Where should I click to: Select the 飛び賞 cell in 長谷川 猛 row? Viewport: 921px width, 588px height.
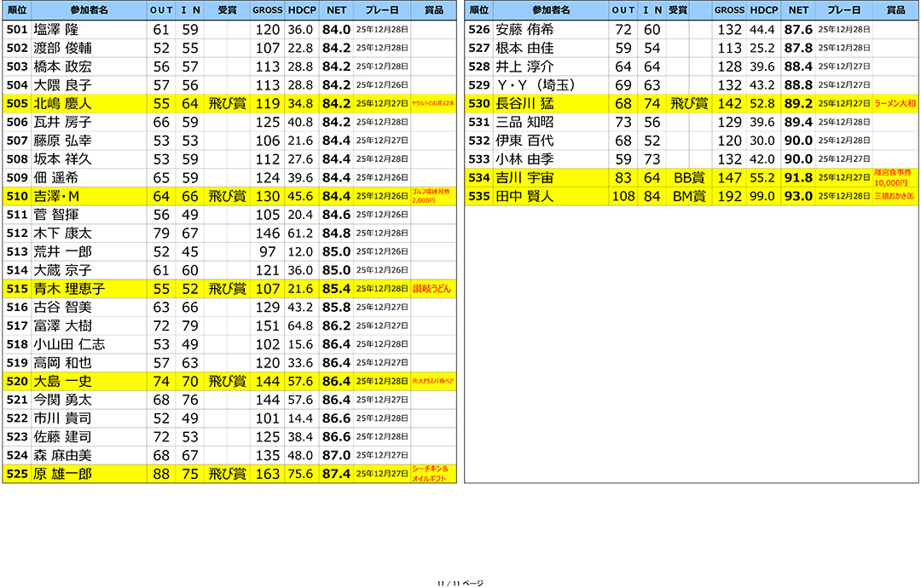tap(688, 104)
